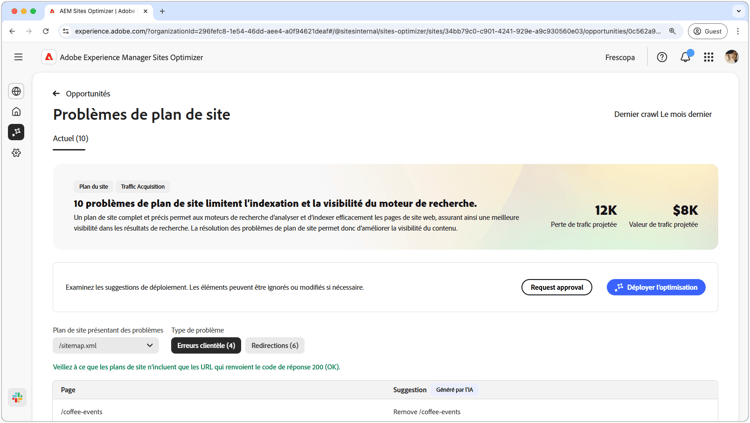Click the Opportunités back link

(88, 93)
